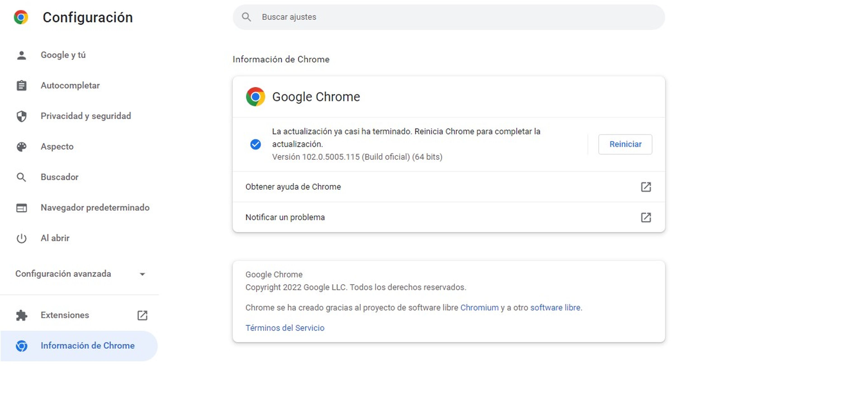This screenshot has width=868, height=416.
Task: Click the magnifier icon in search box
Action: pyautogui.click(x=247, y=17)
